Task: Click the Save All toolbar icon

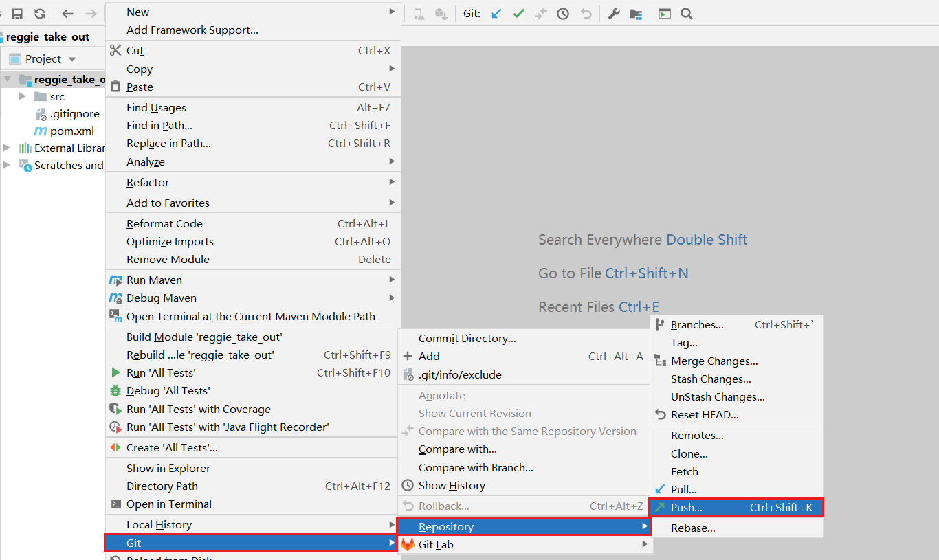Action: (x=17, y=14)
